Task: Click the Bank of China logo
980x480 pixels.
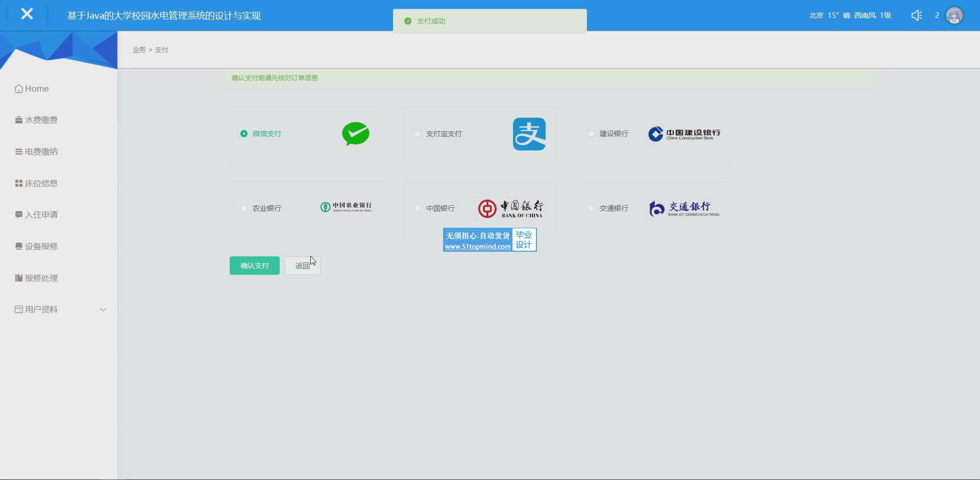Action: click(510, 208)
